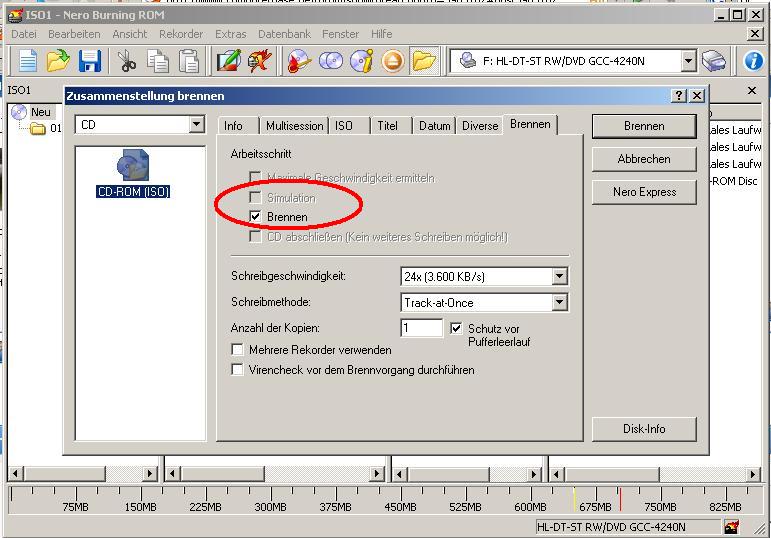
Task: Open the Bearbeiten menu
Action: pyautogui.click(x=74, y=34)
